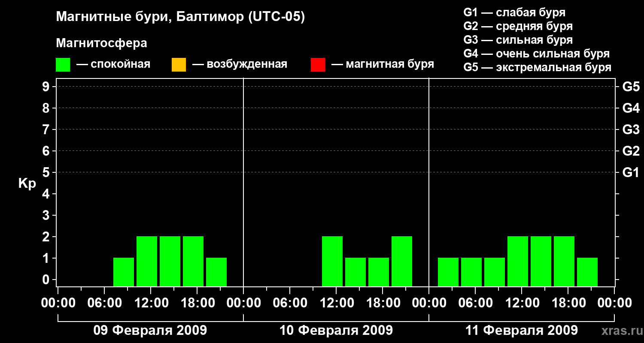Click the 12:00 tick label for 11 February
Image resolution: width=644 pixels, height=343 pixels.
click(x=522, y=303)
